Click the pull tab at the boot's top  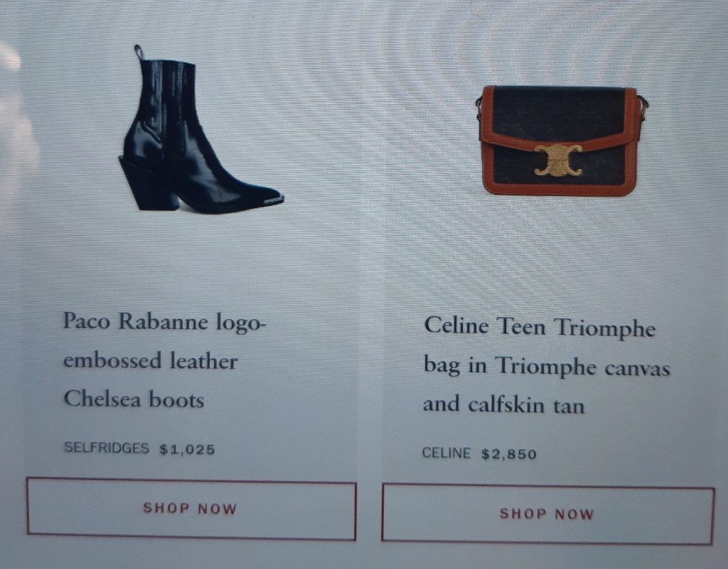point(139,52)
